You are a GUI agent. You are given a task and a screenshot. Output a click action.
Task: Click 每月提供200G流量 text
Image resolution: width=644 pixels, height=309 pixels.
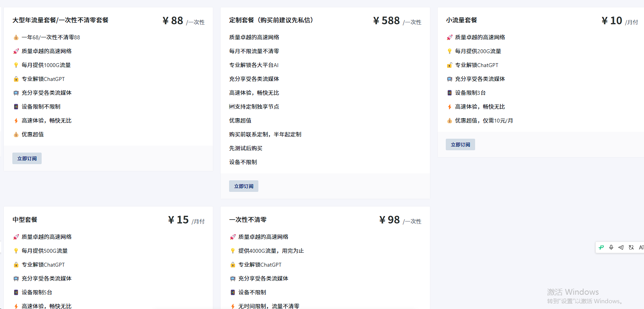[x=478, y=51]
